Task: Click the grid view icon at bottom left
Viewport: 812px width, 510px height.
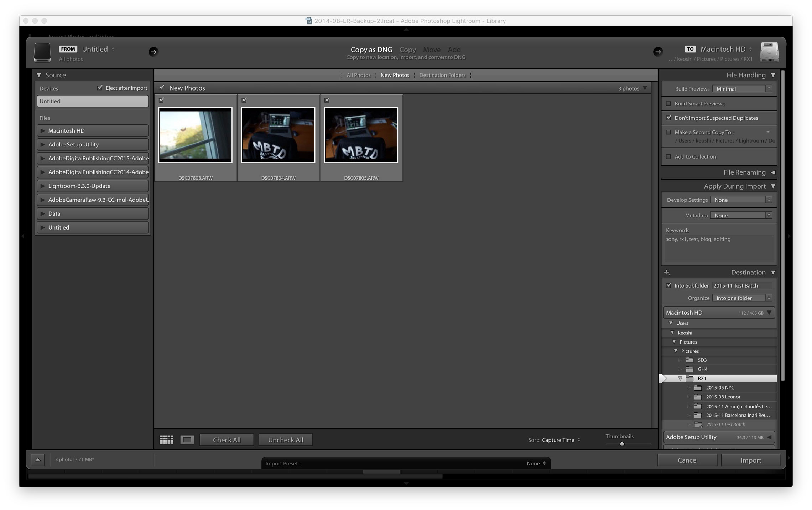Action: point(167,439)
